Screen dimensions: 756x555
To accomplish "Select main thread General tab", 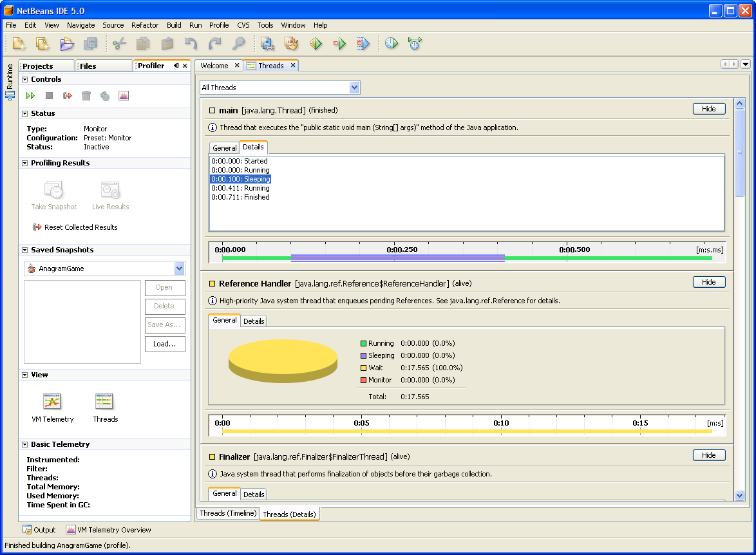I will (x=225, y=148).
